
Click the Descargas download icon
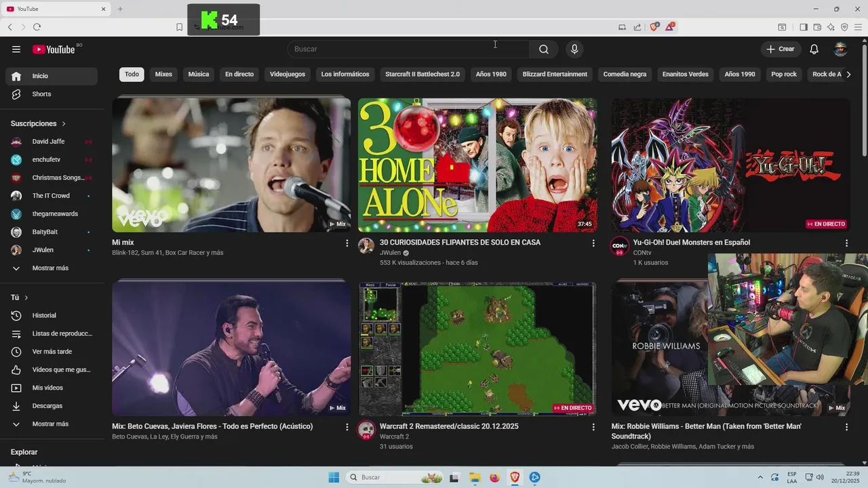click(16, 406)
